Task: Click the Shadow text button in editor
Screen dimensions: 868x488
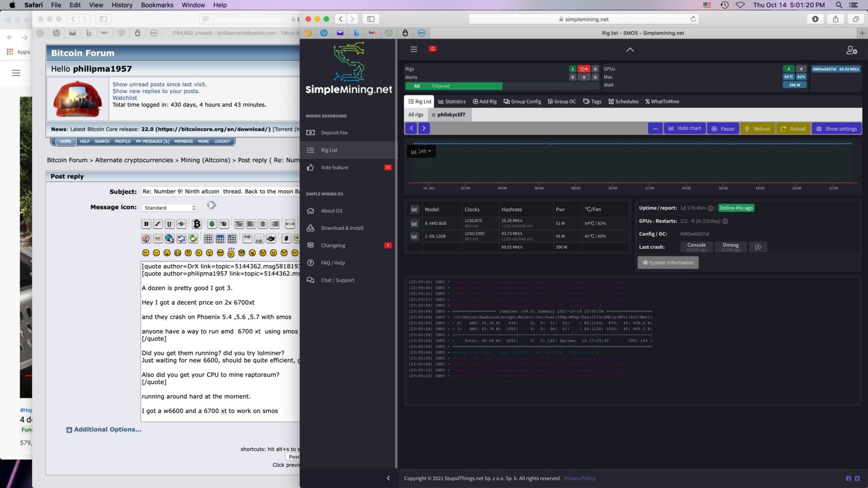Action: [224, 223]
